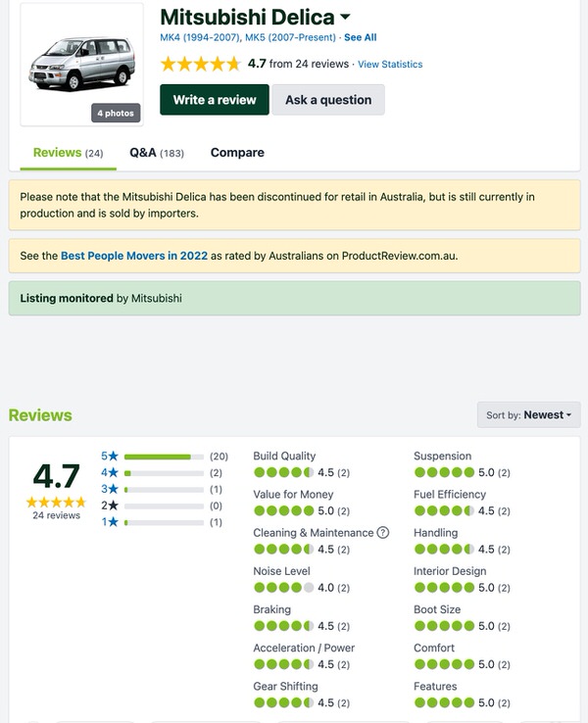588x723 pixels.
Task: Open the MK4 (1994-2007) link
Action: pos(200,37)
